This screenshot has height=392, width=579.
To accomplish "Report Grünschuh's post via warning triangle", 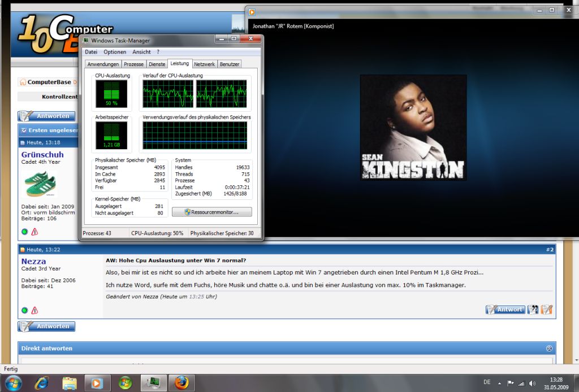I will (x=34, y=232).
